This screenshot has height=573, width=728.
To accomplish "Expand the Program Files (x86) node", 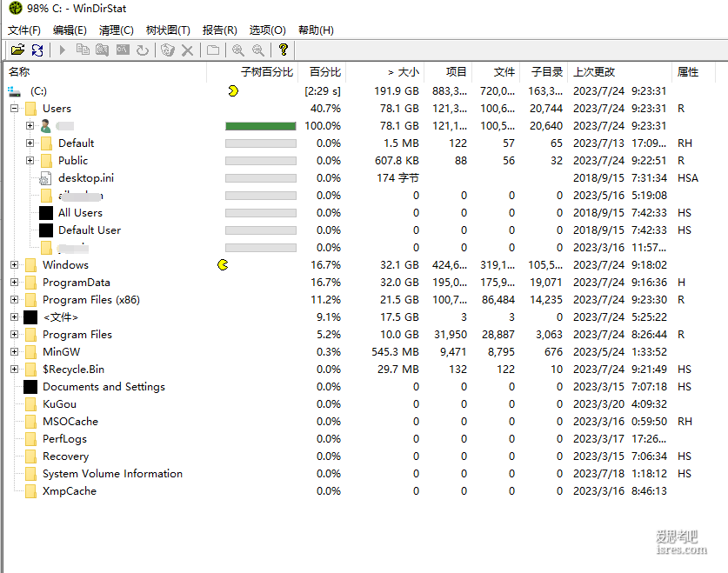I will click(x=15, y=300).
